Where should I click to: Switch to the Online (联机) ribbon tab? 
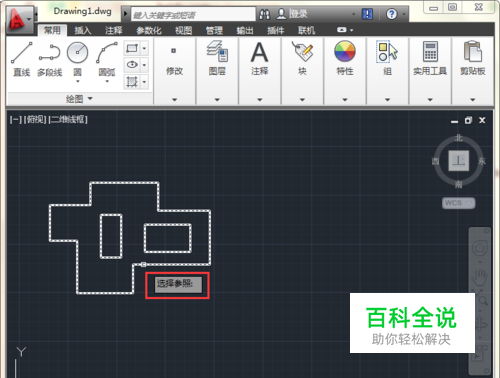pos(306,30)
